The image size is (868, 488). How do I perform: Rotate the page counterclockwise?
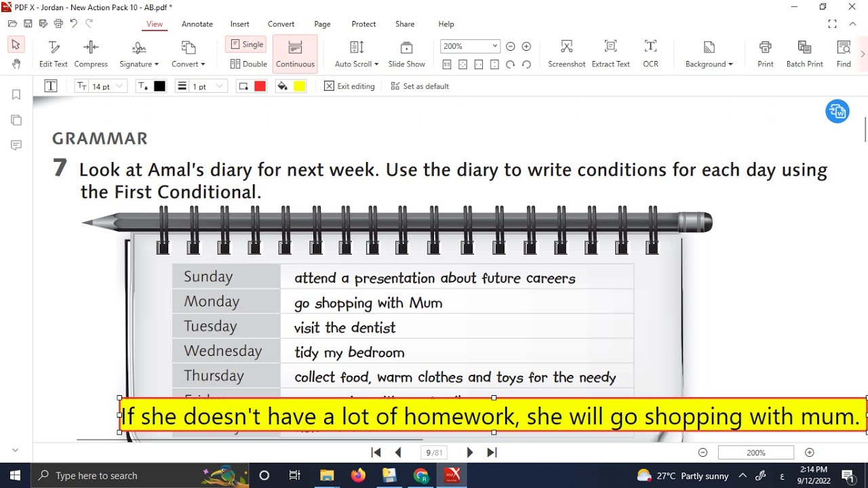tap(526, 64)
